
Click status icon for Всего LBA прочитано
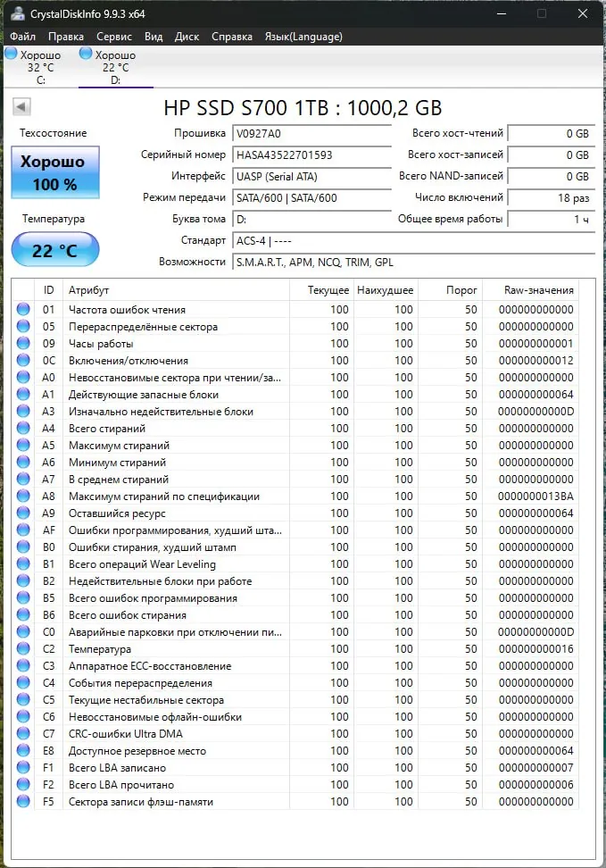23,784
